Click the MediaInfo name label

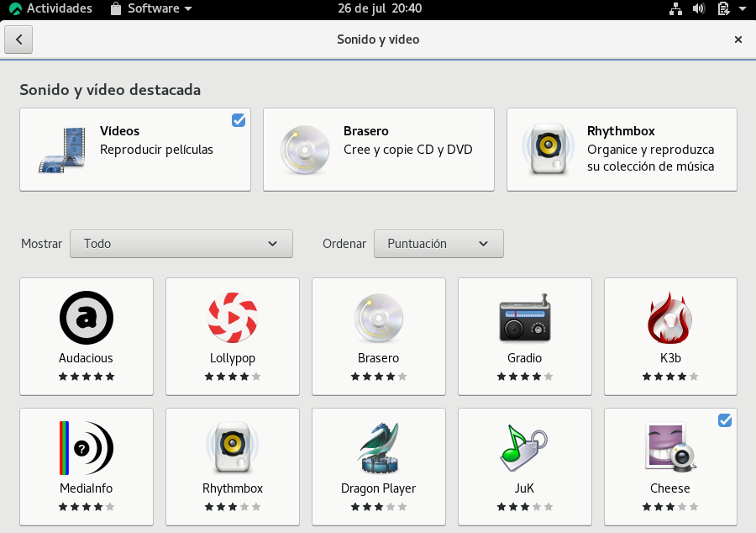(86, 488)
